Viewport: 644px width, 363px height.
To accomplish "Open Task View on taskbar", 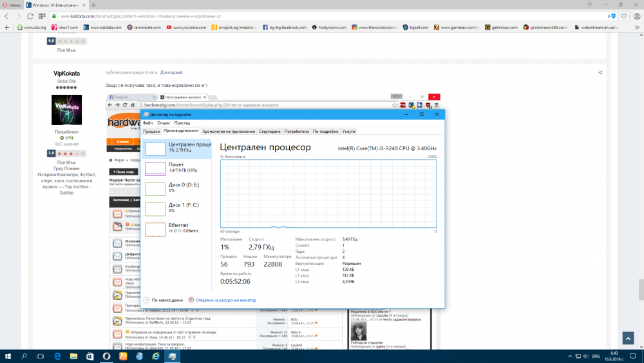I will 40,357.
